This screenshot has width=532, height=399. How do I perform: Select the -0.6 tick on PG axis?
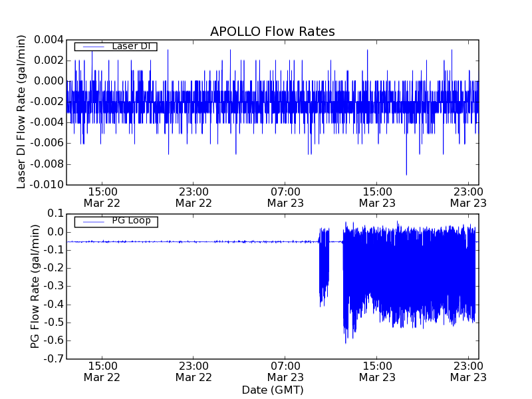(54, 340)
